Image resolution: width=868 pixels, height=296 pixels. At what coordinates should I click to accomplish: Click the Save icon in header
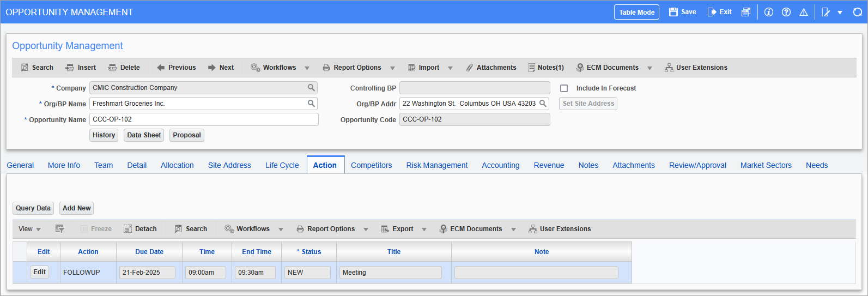tap(673, 12)
